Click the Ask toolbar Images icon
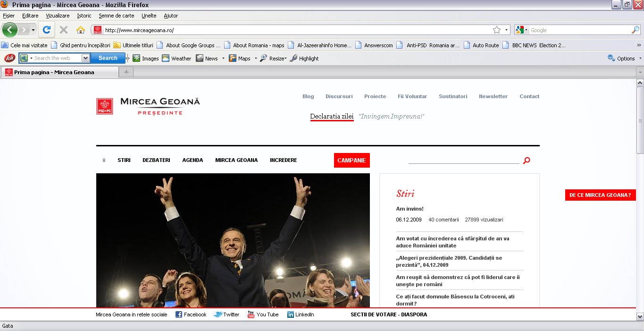The width and height of the screenshot is (644, 331). point(136,58)
